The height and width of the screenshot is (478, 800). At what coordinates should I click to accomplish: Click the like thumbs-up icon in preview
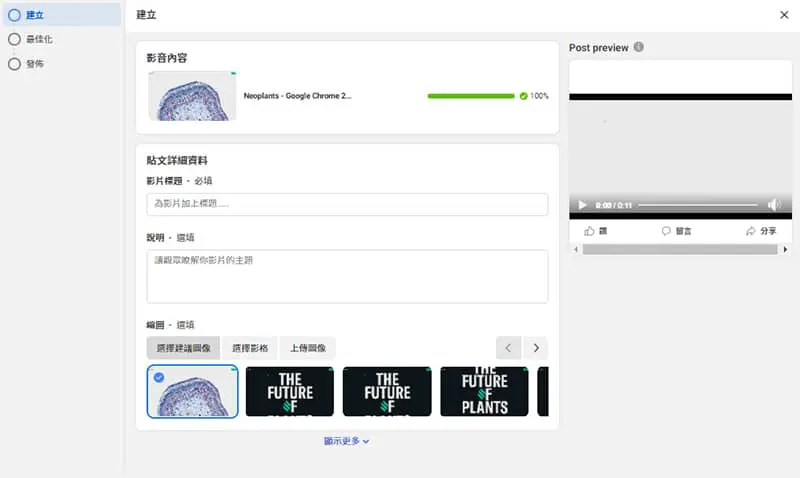point(590,231)
